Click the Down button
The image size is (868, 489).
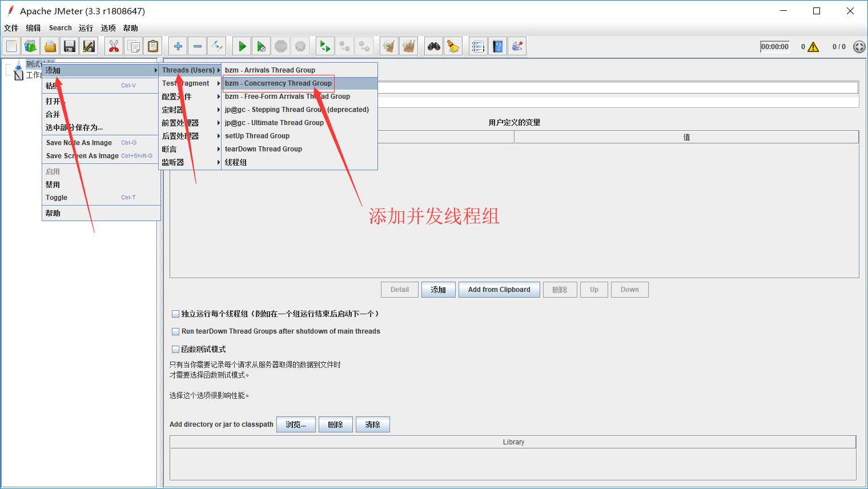(630, 290)
